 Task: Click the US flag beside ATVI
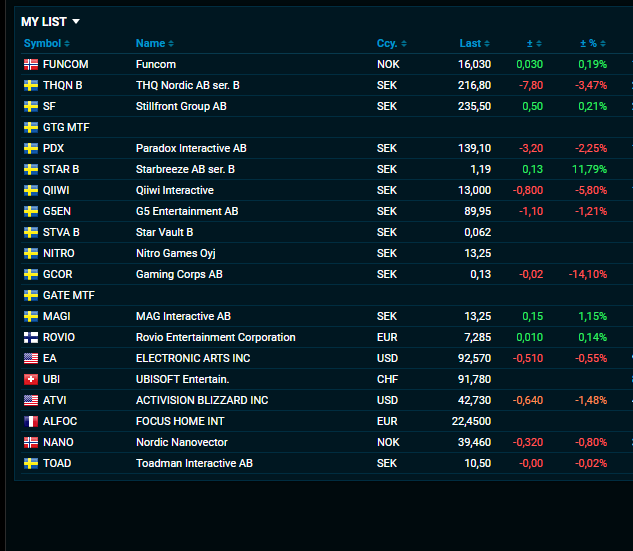(x=31, y=400)
